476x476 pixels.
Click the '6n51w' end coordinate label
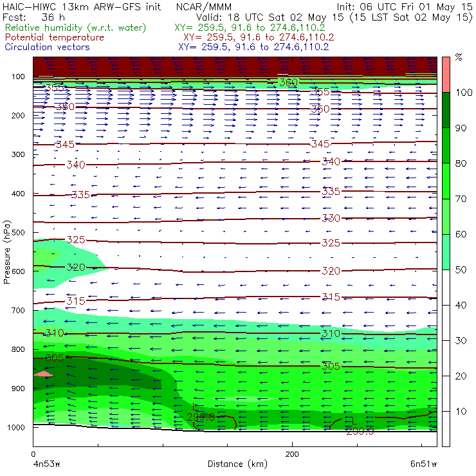(x=423, y=464)
